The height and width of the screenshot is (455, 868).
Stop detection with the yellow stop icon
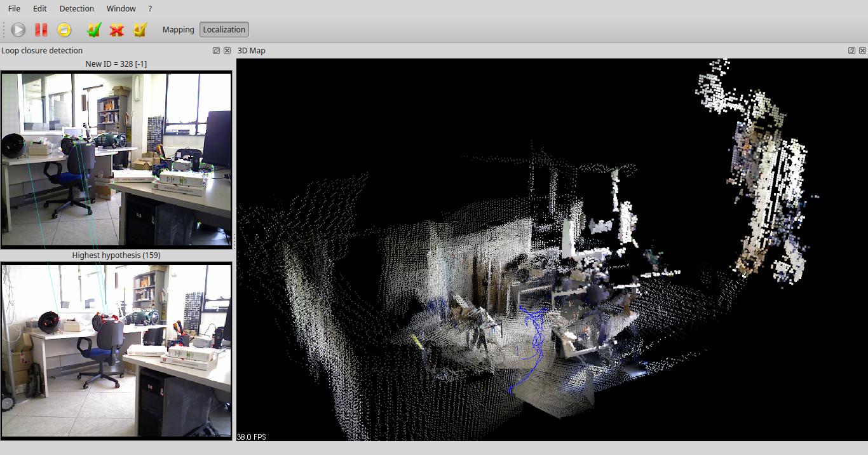pos(64,30)
